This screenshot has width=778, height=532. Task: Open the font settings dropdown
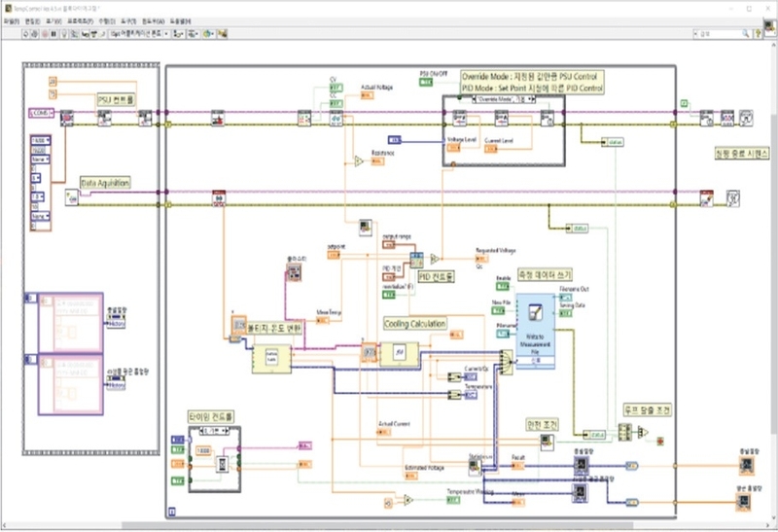(138, 32)
